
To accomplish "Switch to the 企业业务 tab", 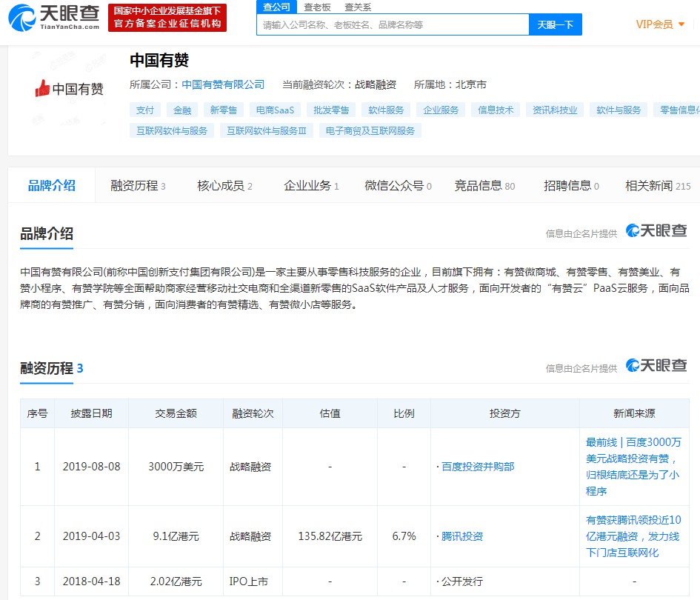I will [311, 185].
